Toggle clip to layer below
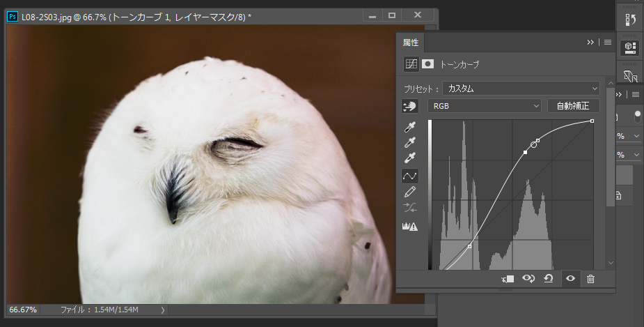The image size is (644, 327). [x=508, y=279]
